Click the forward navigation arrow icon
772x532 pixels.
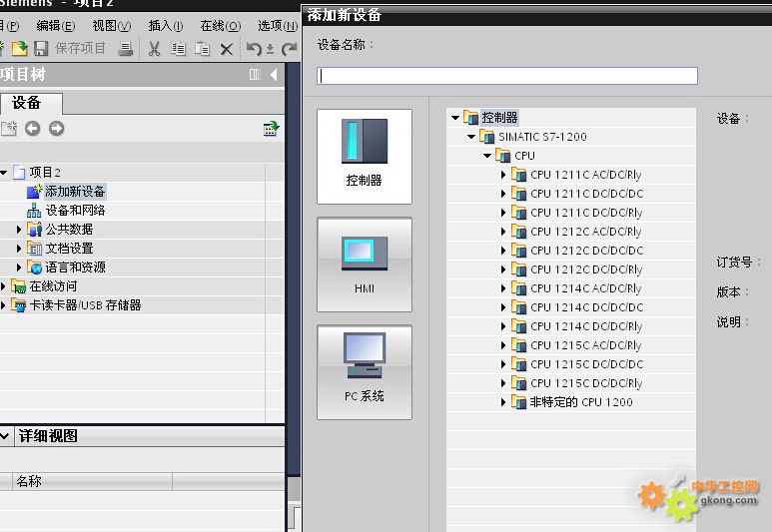point(56,129)
